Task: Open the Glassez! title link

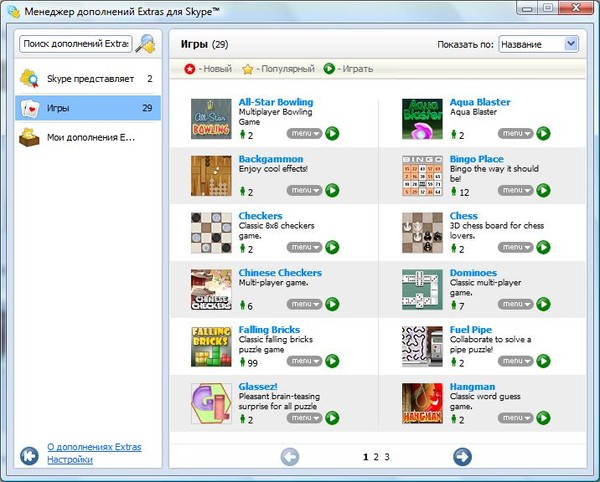Action: [258, 387]
